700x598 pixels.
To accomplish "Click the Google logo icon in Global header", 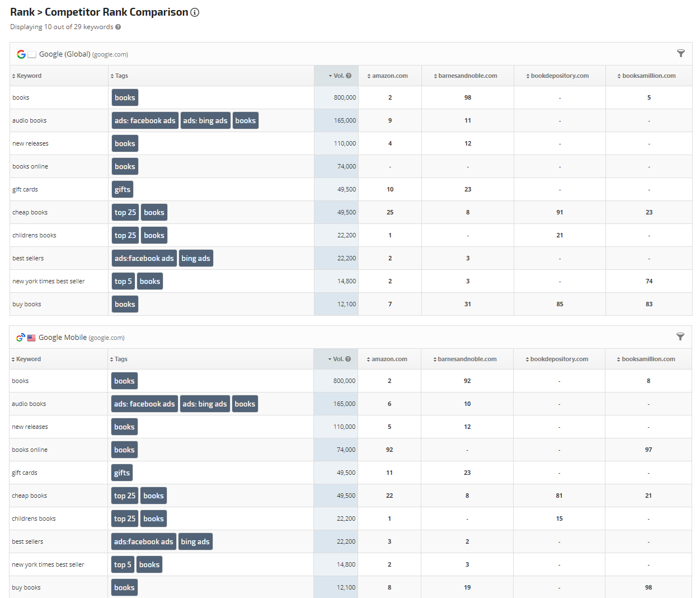I will (x=21, y=54).
